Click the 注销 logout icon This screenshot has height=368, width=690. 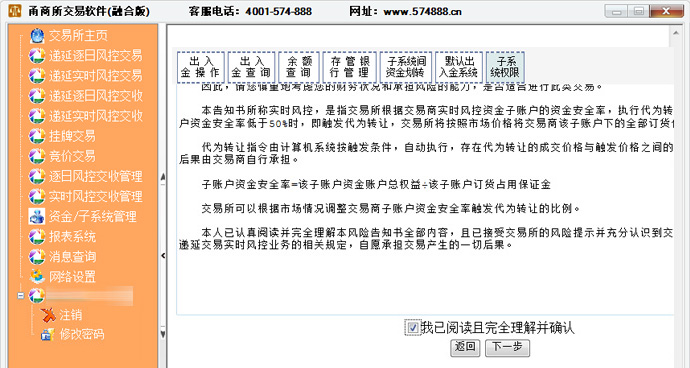coord(48,315)
